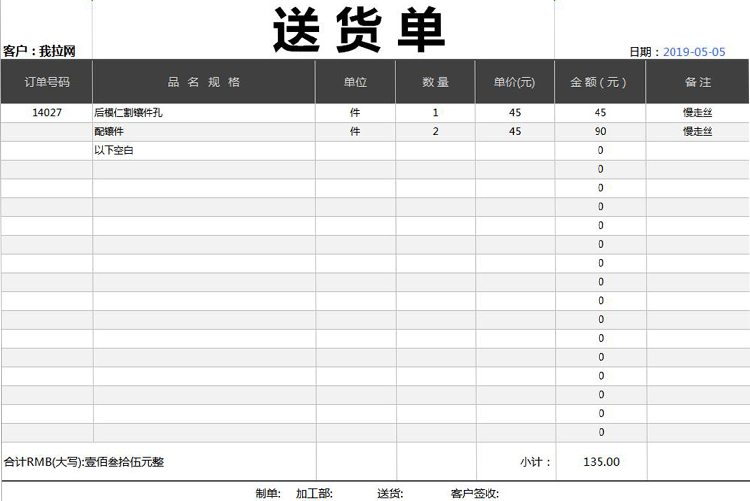
Task: Click the unit cell in 后模仁割镶件孔 row
Action: tap(355, 112)
